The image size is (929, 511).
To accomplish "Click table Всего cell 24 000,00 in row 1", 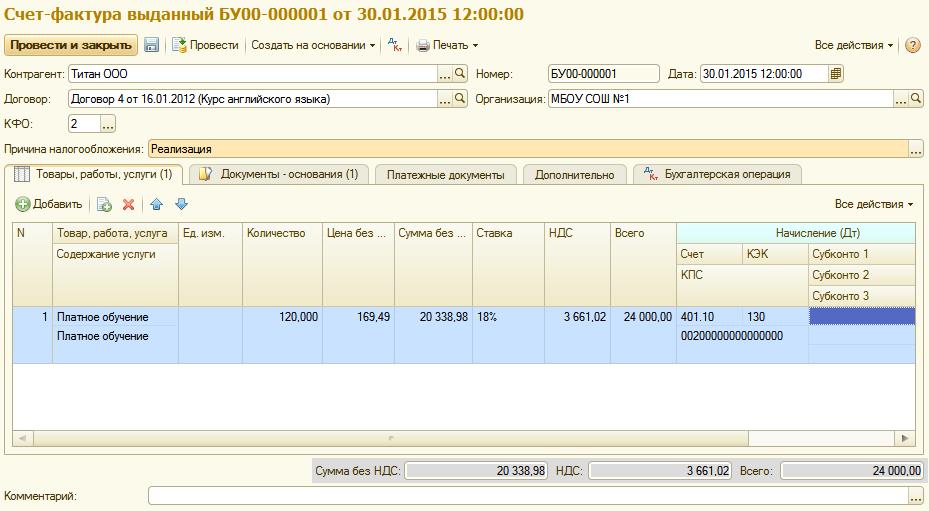I will pyautogui.click(x=643, y=317).
